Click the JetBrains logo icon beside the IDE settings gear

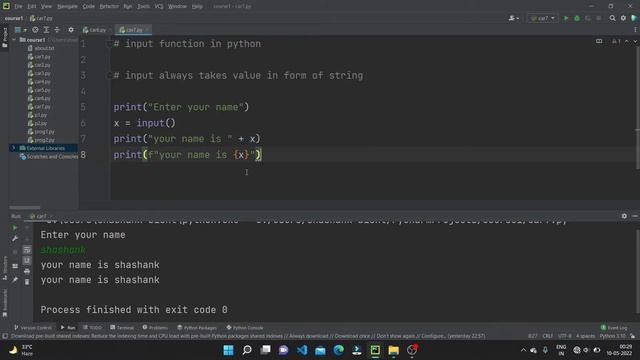coord(634,18)
